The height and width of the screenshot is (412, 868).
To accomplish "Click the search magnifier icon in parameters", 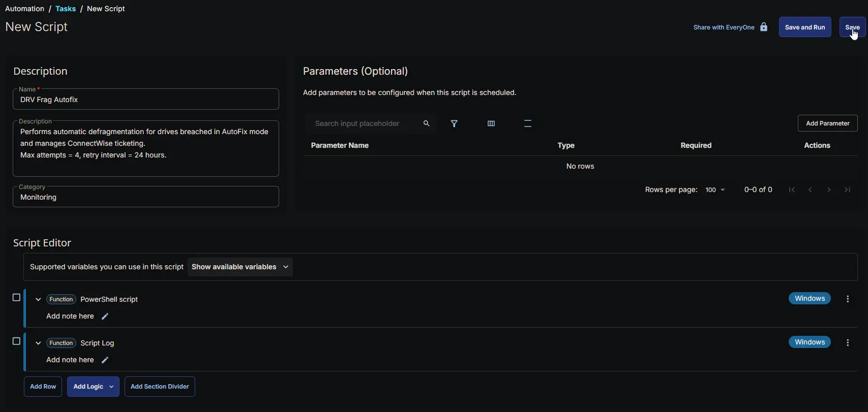I will [x=427, y=123].
